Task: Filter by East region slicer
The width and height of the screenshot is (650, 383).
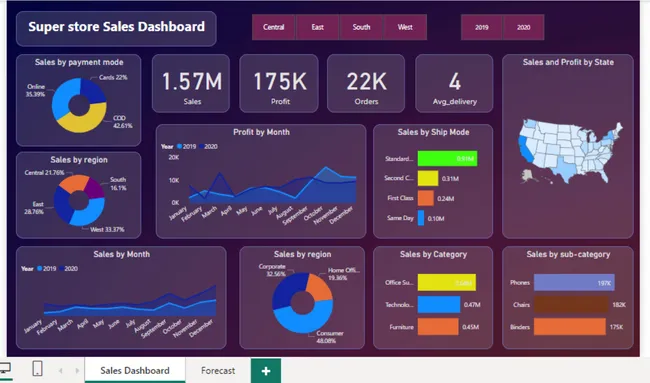Action: click(x=318, y=27)
